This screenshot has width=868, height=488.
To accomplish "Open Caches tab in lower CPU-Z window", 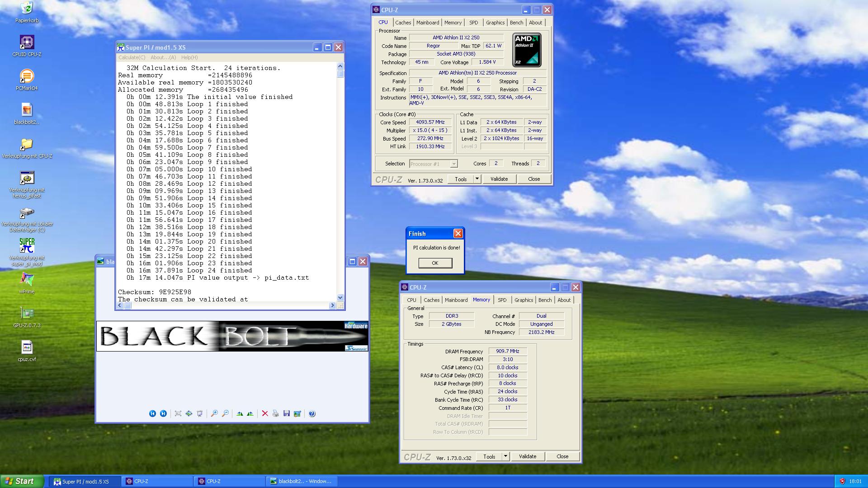I will 431,300.
